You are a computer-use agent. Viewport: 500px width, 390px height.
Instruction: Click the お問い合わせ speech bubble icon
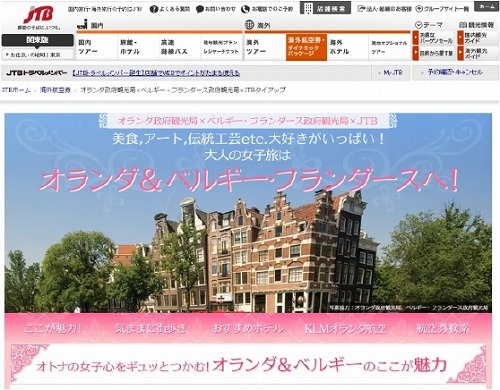point(199,9)
